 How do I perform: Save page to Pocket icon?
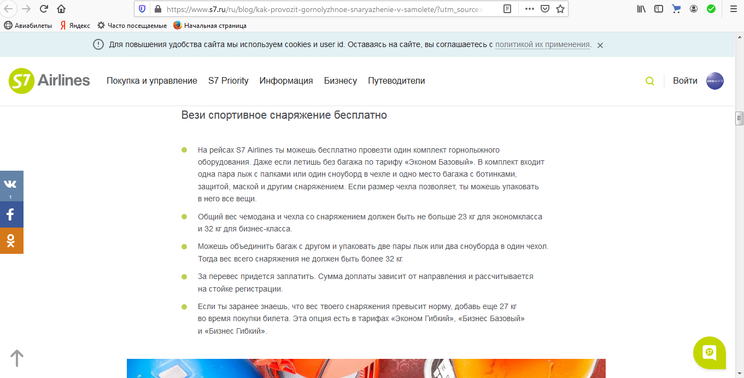545,9
